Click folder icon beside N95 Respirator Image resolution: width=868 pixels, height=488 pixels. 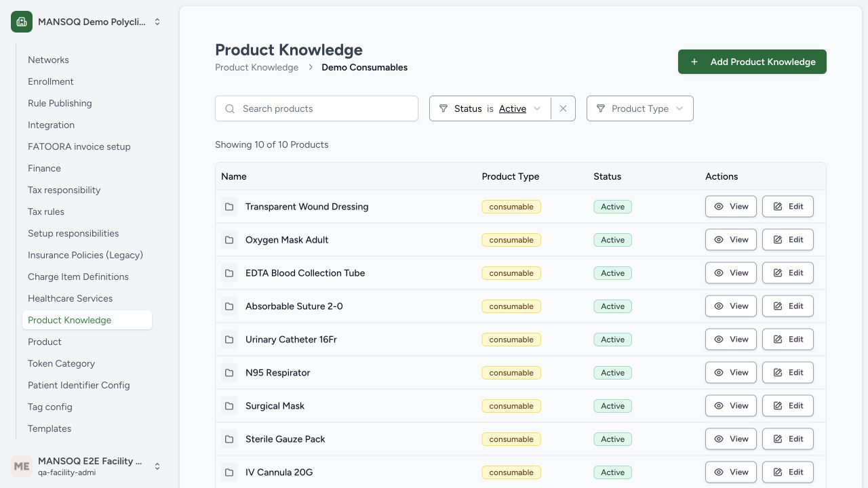pyautogui.click(x=229, y=373)
